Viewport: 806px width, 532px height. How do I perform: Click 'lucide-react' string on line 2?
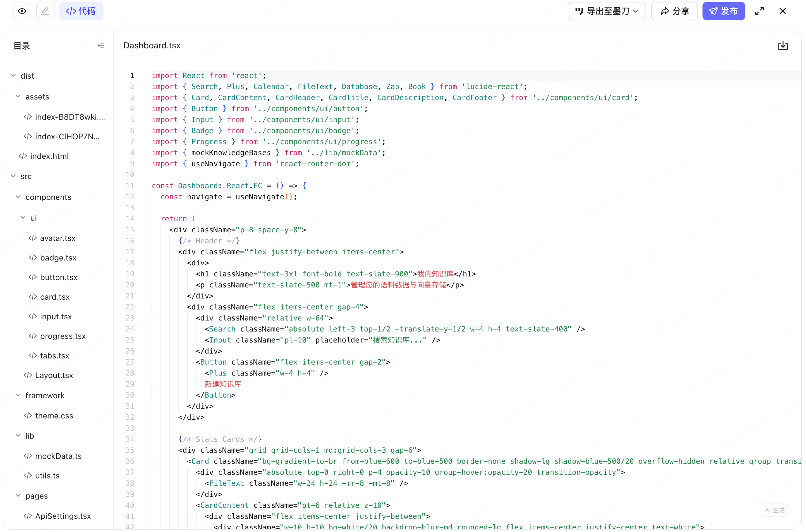[492, 87]
